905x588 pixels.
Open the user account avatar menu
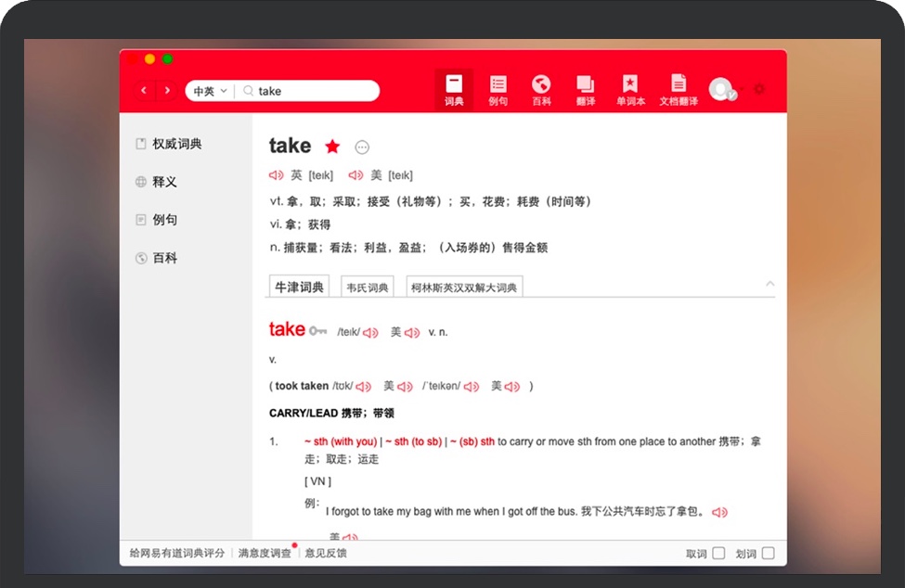[x=721, y=89]
